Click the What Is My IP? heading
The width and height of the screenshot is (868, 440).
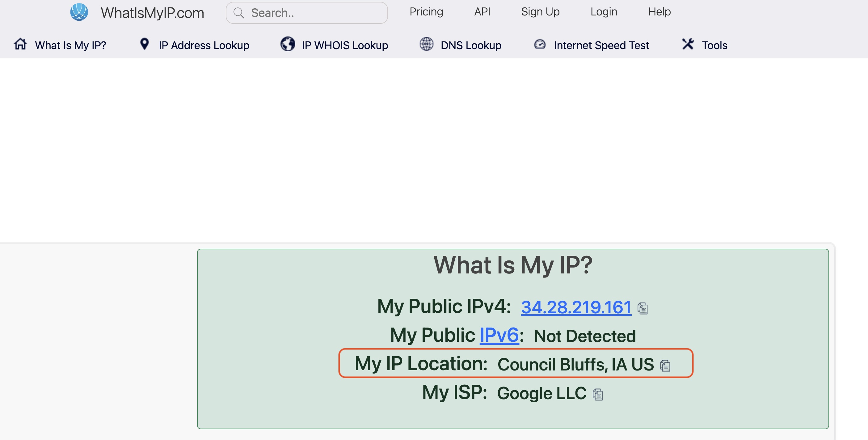click(512, 265)
